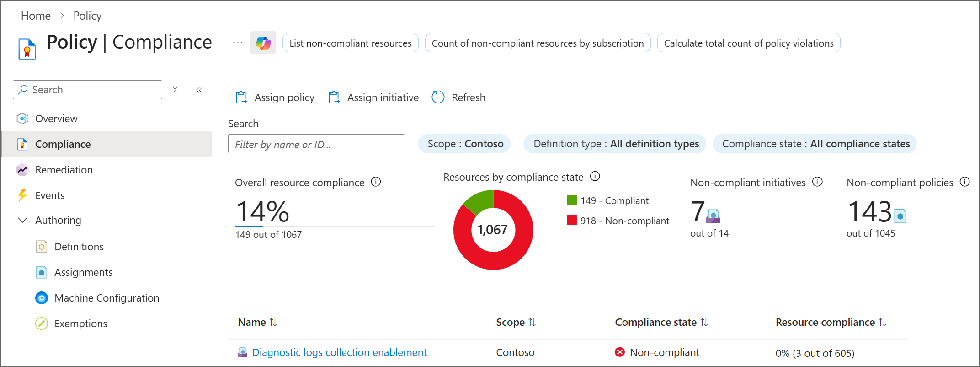Collapse the sidebar navigation menu

pos(199,90)
